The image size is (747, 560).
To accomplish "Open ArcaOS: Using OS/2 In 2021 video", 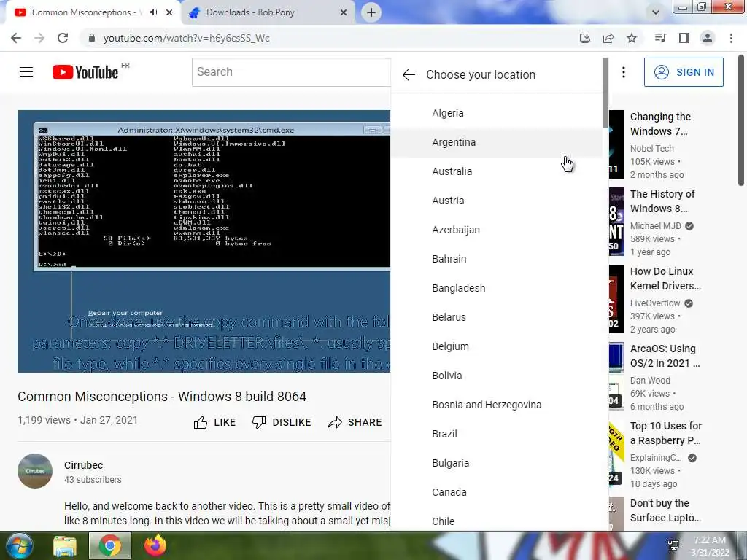I will (665, 356).
